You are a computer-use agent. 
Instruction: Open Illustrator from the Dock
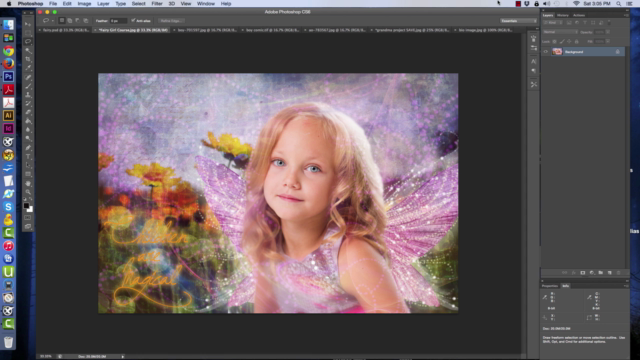tap(8, 116)
